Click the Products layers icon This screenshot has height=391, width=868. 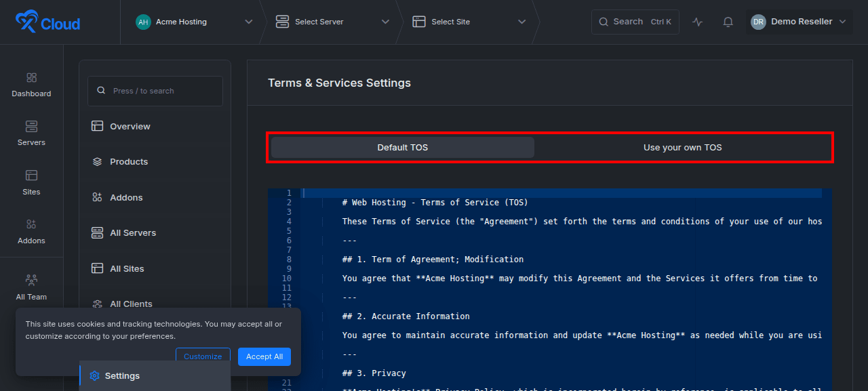(98, 162)
